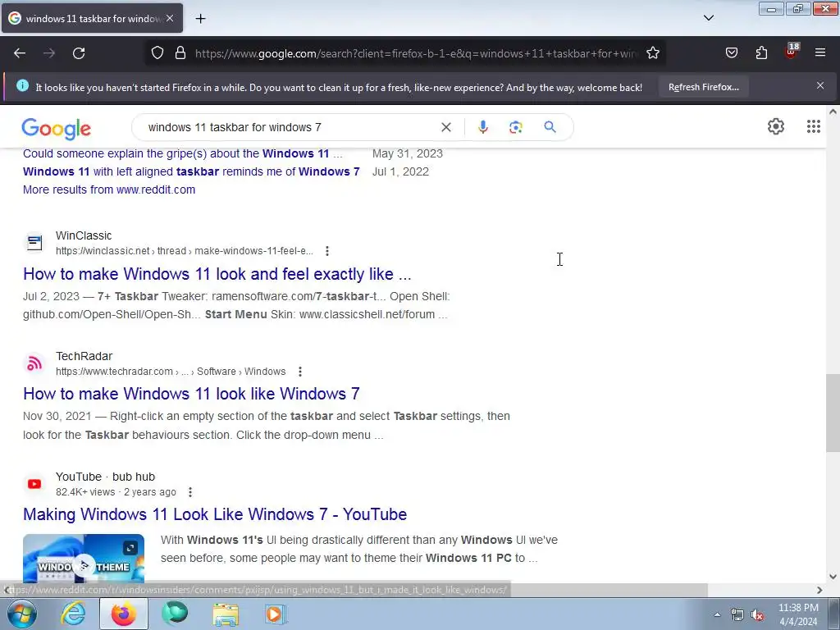Viewport: 840px width, 630px height.
Task: Open the TechRadar result options menu
Action: click(x=300, y=372)
